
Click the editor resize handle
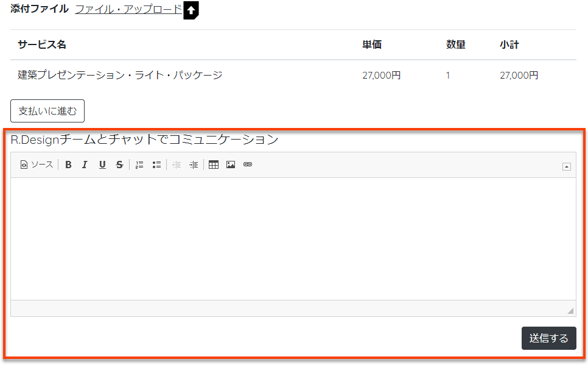click(x=570, y=311)
